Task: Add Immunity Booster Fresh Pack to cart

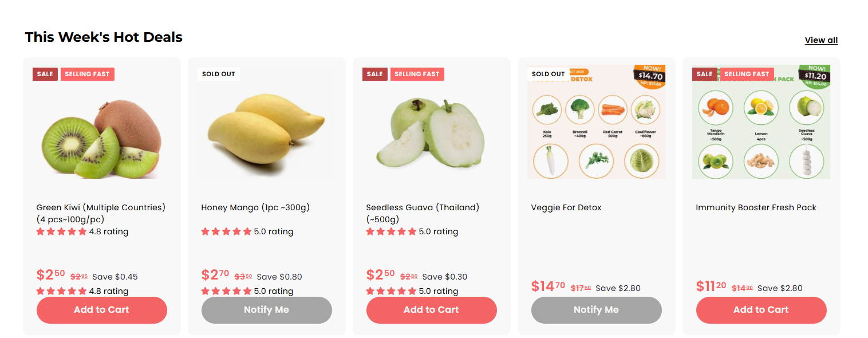Action: 761,310
